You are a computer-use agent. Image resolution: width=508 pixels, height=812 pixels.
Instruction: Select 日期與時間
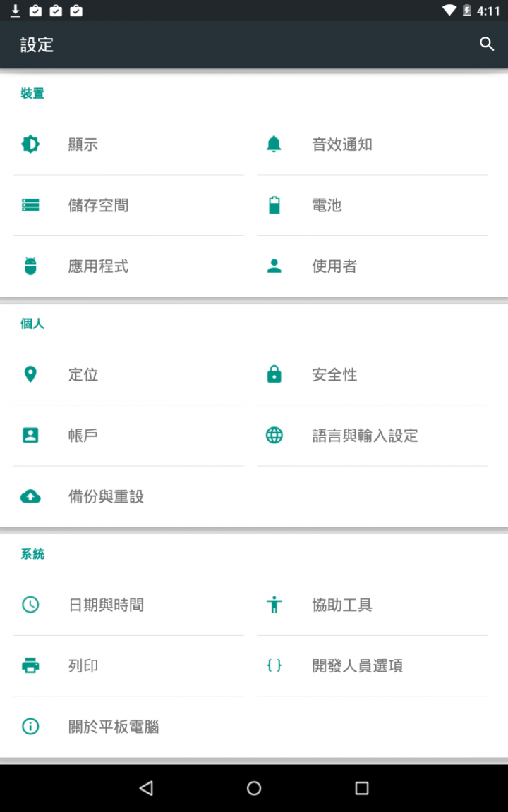click(128, 604)
